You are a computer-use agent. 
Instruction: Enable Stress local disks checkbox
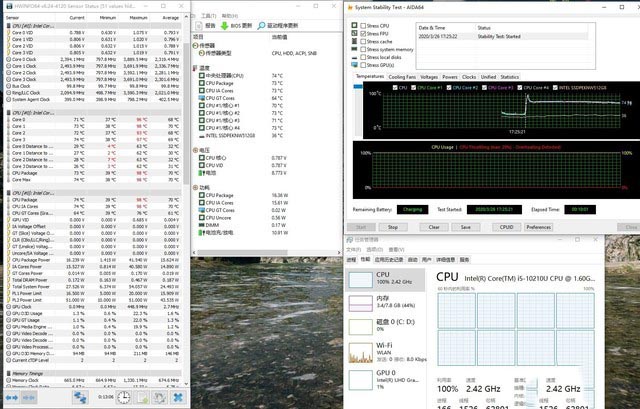(x=363, y=57)
